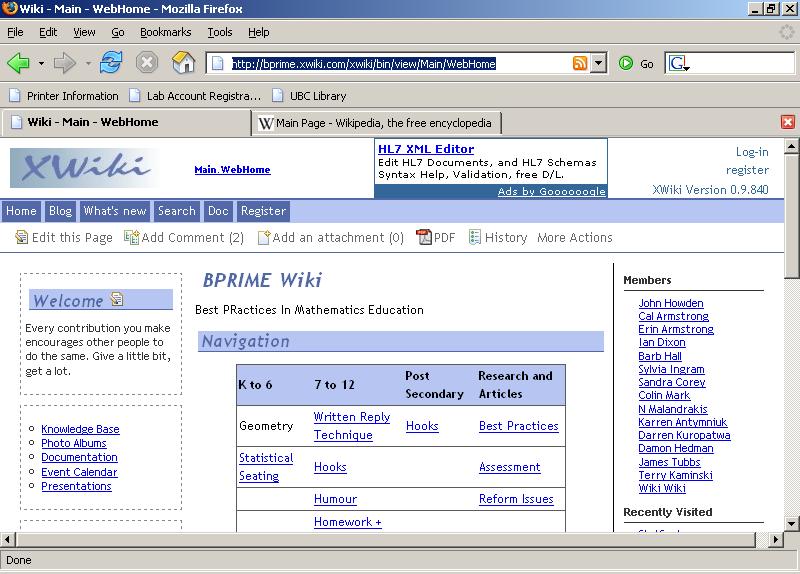The width and height of the screenshot is (800, 574).
Task: Click the Add an attachment icon
Action: 264,237
